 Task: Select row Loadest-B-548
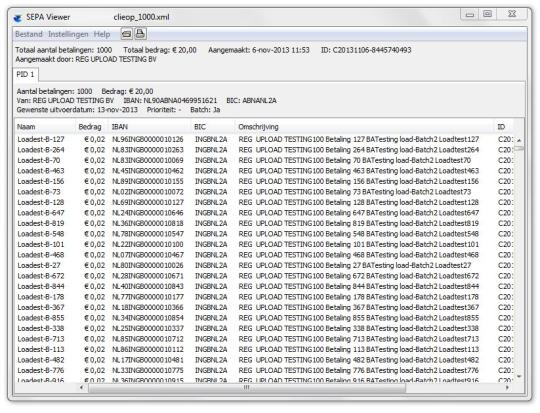(264, 234)
